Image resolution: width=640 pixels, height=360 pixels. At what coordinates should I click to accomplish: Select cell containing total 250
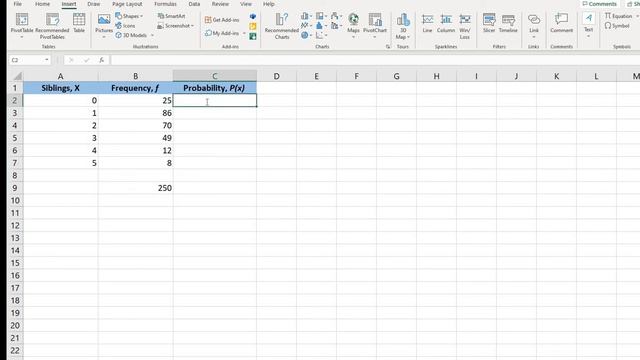(136, 188)
